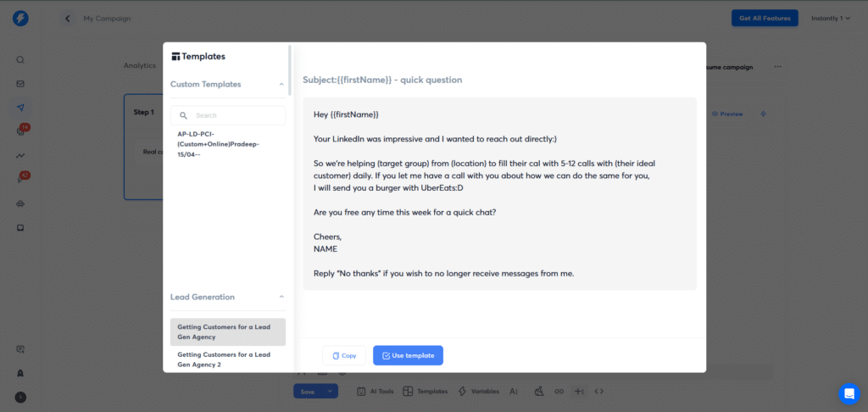Open the campaigns paper plane icon
868x412 pixels.
coord(20,108)
